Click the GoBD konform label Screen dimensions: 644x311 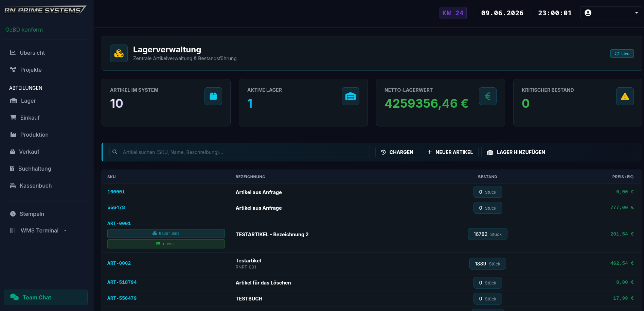click(x=24, y=30)
